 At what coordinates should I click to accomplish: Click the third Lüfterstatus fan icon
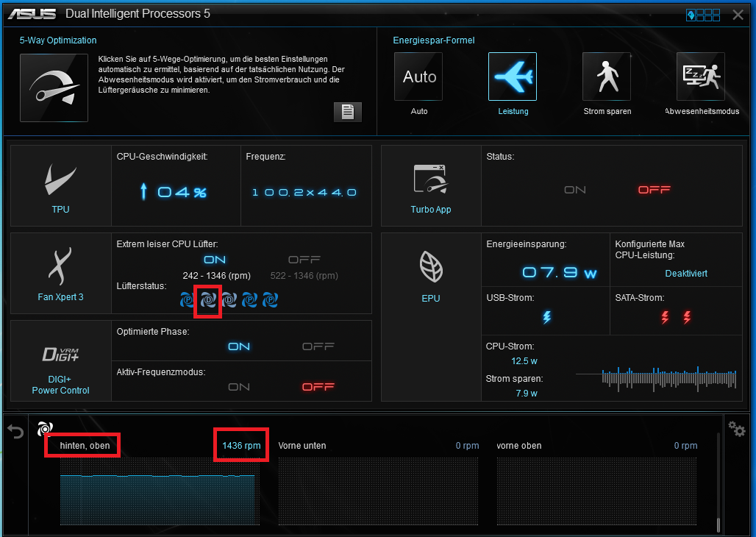click(229, 300)
